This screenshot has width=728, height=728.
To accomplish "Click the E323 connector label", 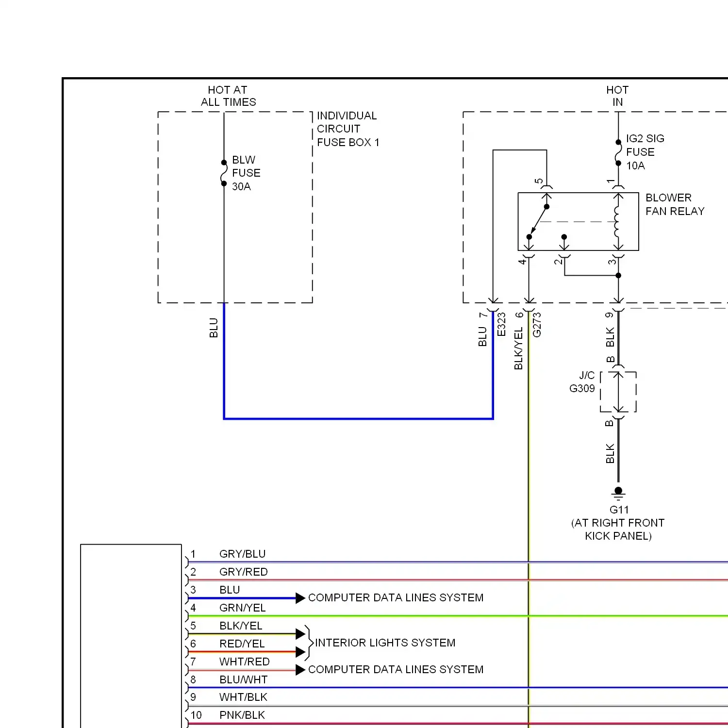I will tap(502, 324).
